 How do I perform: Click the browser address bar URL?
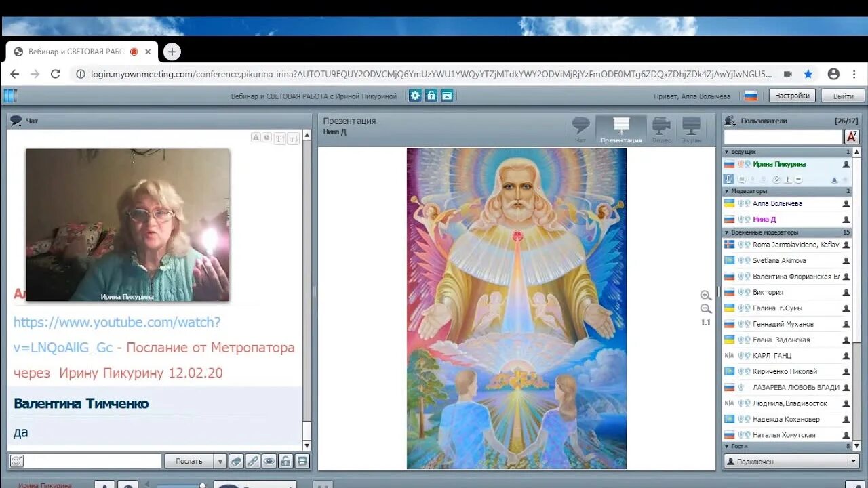click(431, 74)
